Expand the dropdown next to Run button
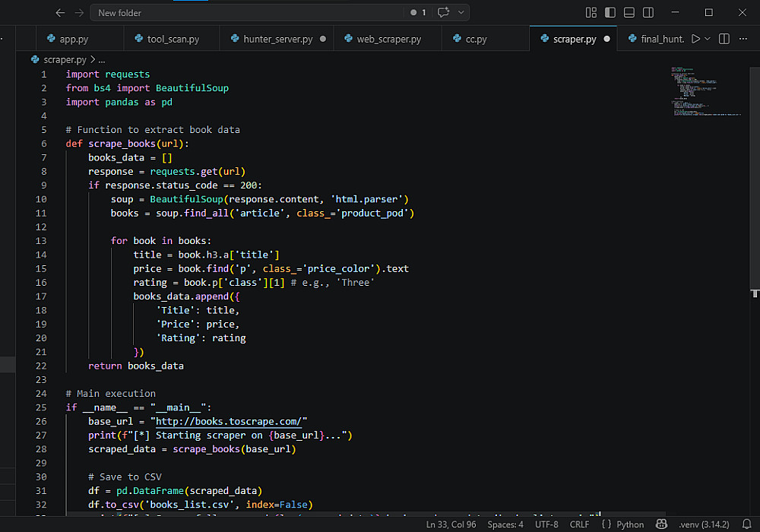The image size is (760, 532). pyautogui.click(x=708, y=39)
